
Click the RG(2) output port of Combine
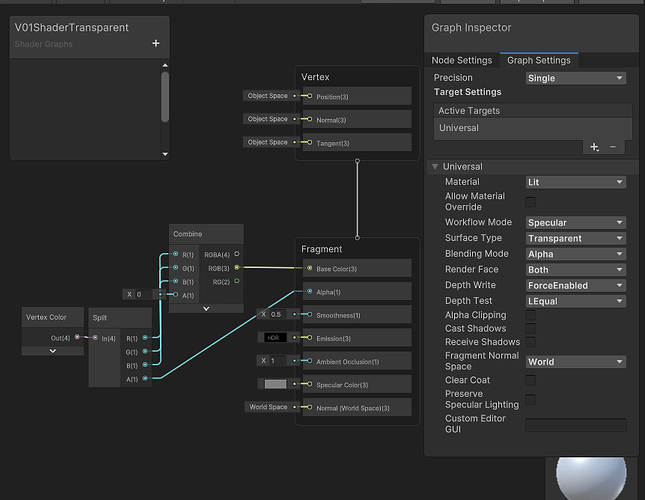coord(237,281)
